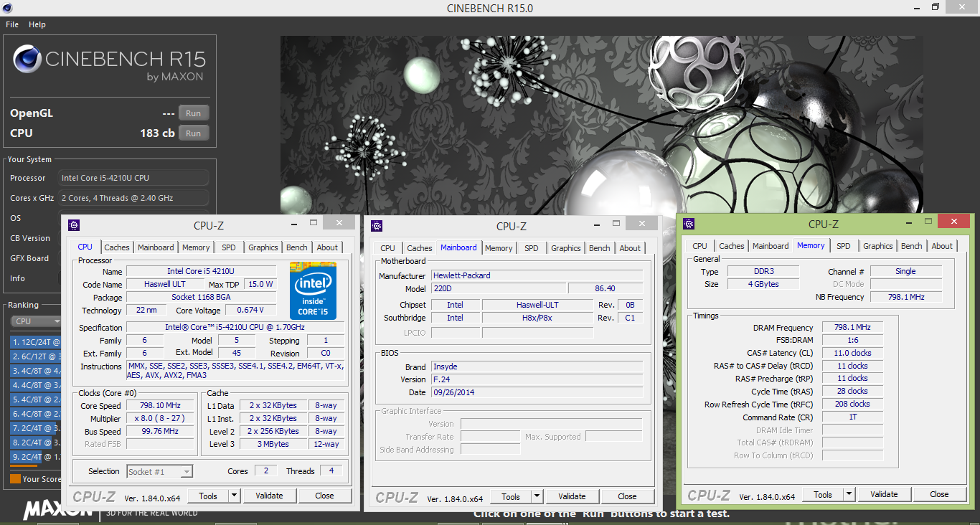Click the Hewlett-Packard manufacturer field

tap(537, 275)
